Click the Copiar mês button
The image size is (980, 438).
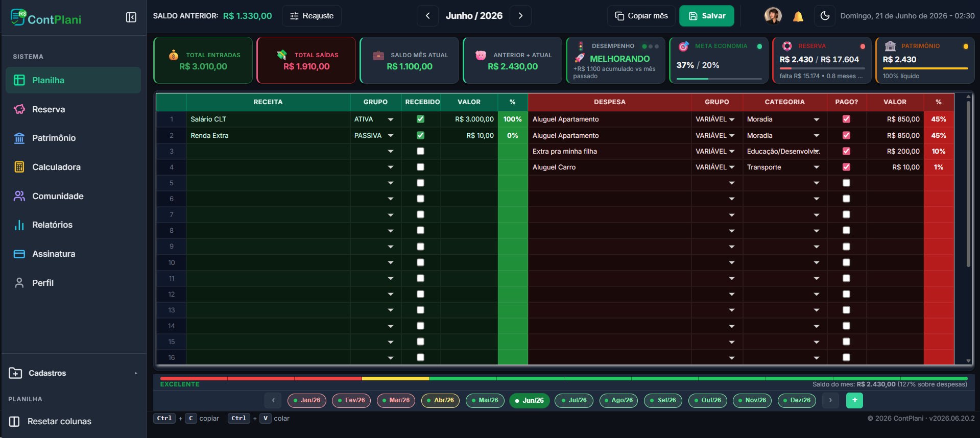click(x=641, y=16)
